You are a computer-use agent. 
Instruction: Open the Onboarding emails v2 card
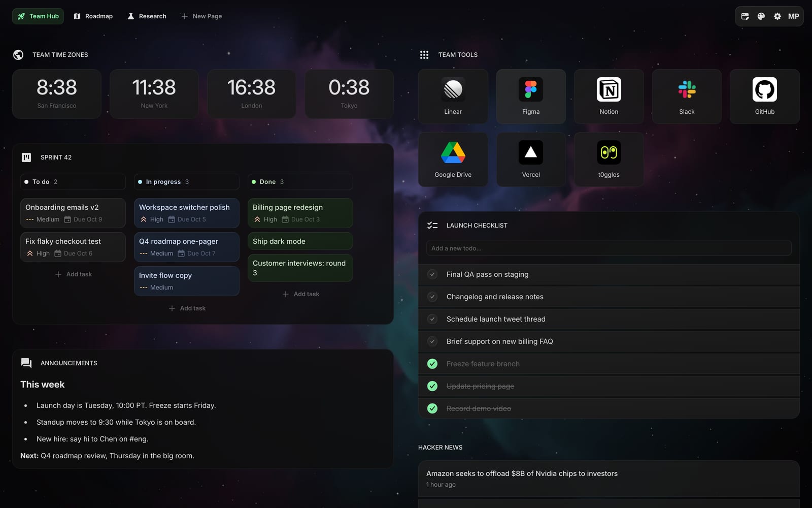(x=73, y=213)
